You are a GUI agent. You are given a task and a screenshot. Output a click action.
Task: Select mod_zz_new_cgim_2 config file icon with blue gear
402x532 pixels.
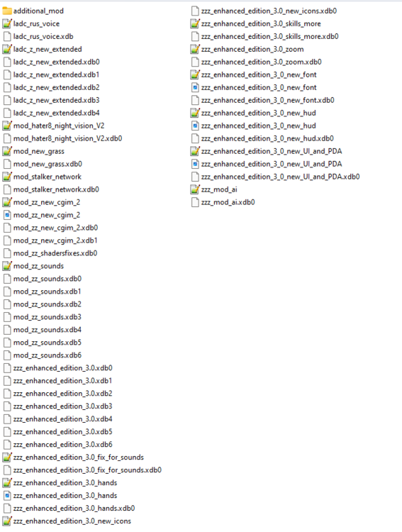[x=7, y=215]
